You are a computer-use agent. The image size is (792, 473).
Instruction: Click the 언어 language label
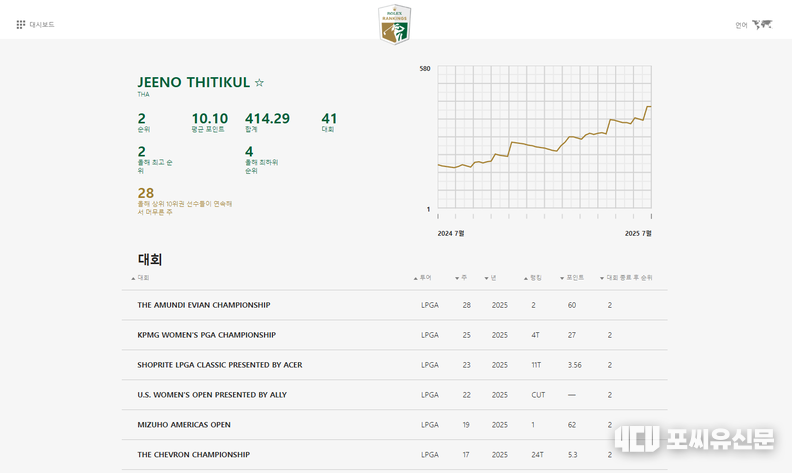tap(741, 25)
